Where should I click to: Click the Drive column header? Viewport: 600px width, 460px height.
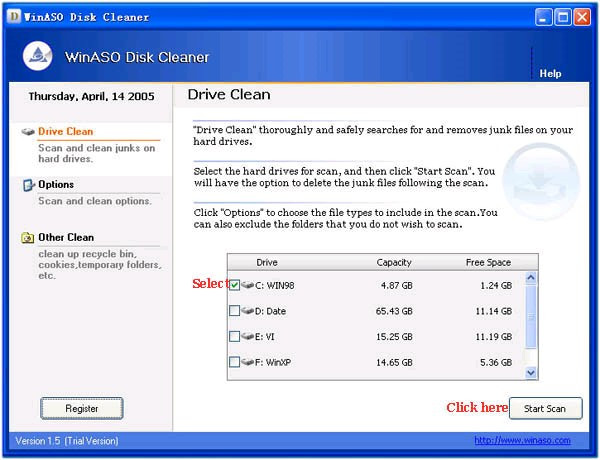267,263
